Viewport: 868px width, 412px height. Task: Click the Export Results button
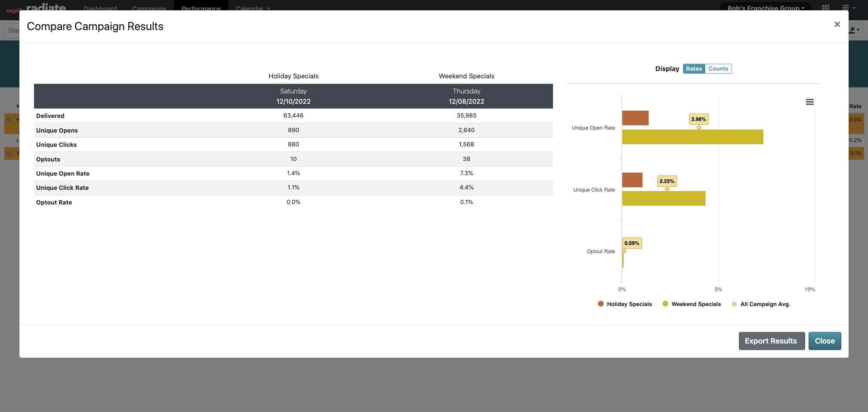[772, 341]
